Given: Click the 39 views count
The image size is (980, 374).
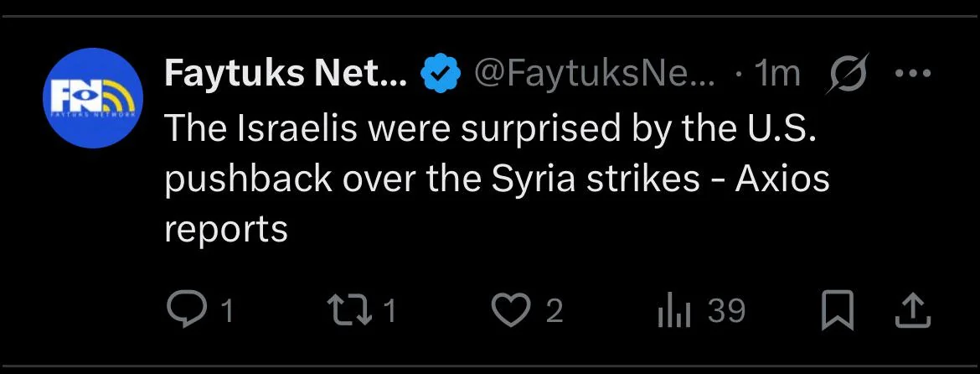Looking at the screenshot, I should 726,311.
